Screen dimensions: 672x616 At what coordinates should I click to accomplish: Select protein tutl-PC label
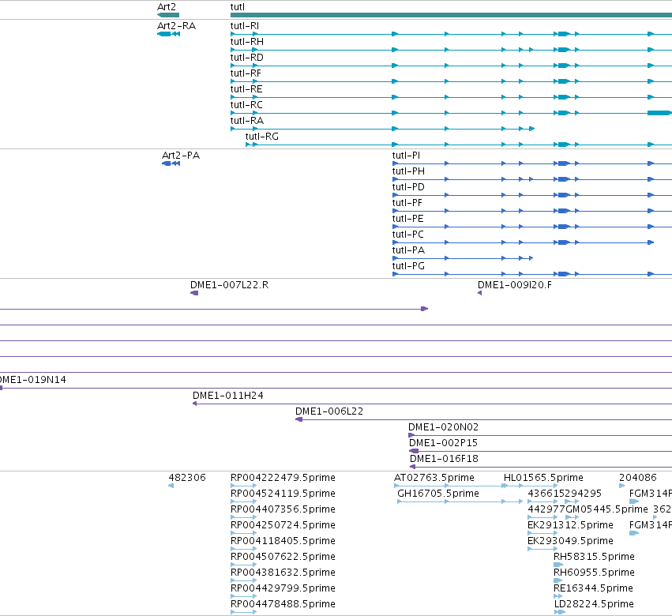[407, 235]
